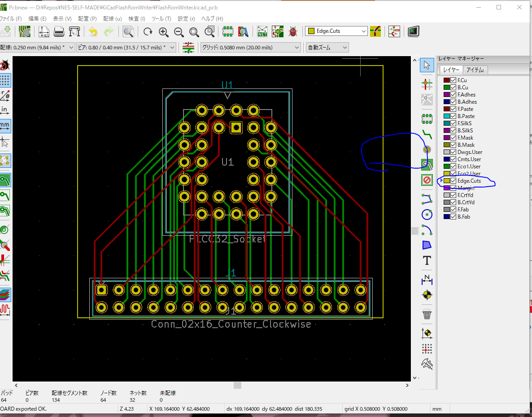The width and height of the screenshot is (532, 417).
Task: Toggle F.CrtYd layer checkbox
Action: (x=454, y=195)
